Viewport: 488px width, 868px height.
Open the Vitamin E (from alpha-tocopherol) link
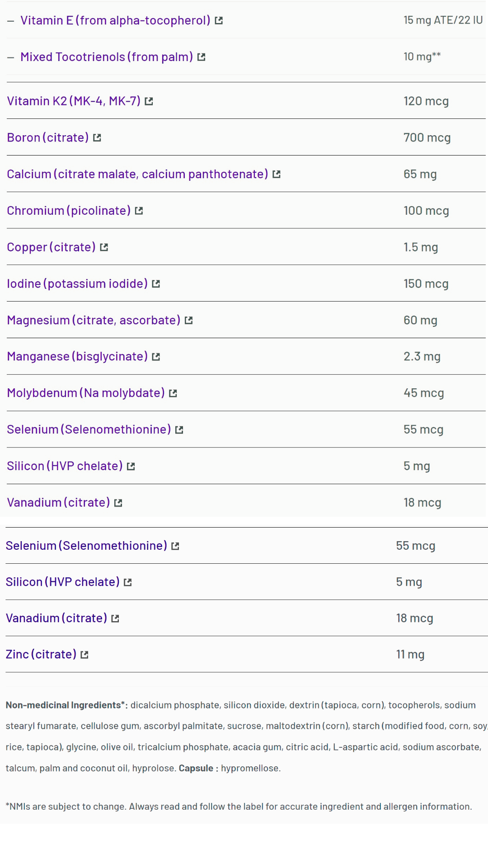pos(115,20)
